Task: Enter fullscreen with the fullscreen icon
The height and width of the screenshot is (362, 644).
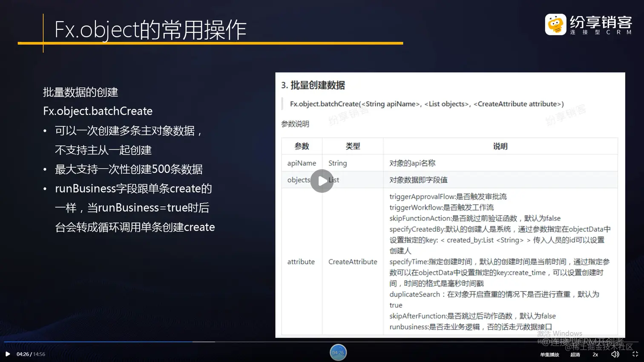Action: point(635,354)
